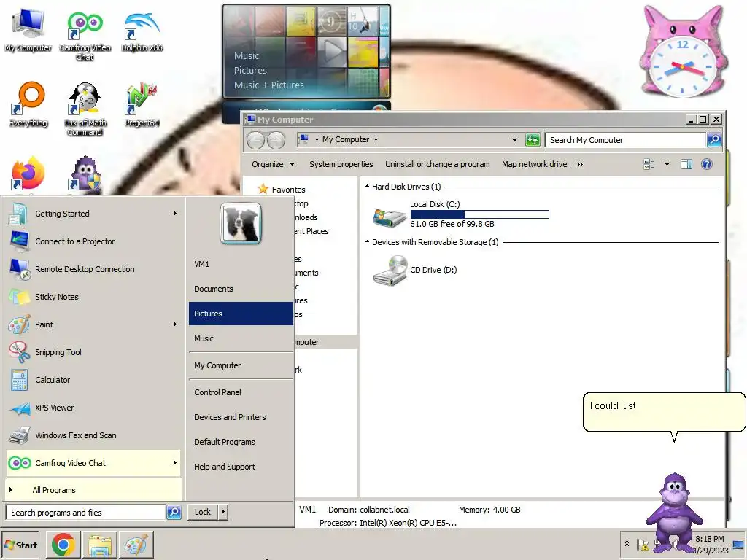Viewport: 747px width, 560px height.
Task: Click the change view icon in My Computer toolbar
Action: click(649, 164)
